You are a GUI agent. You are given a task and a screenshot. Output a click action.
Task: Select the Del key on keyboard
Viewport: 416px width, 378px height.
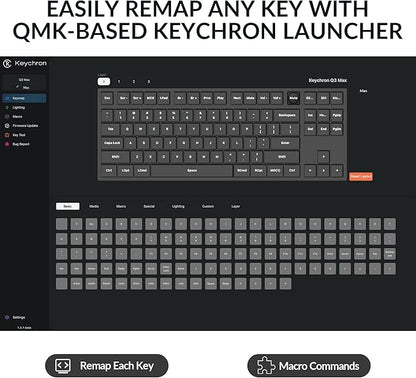click(x=310, y=129)
